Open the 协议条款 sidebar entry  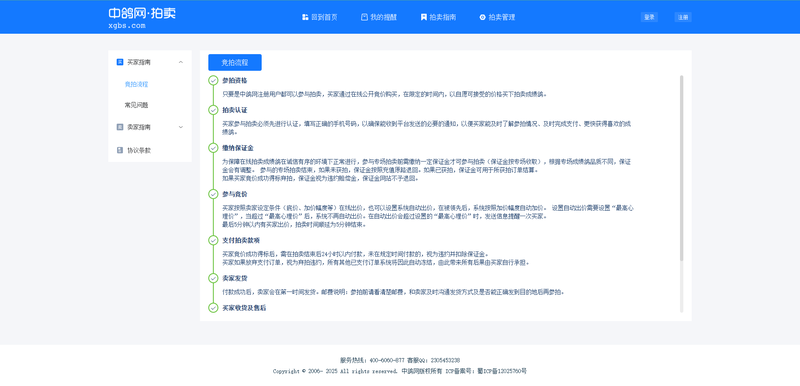click(x=139, y=150)
